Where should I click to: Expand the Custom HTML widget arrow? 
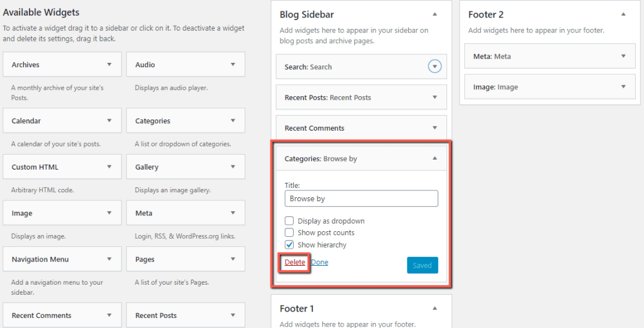click(109, 167)
